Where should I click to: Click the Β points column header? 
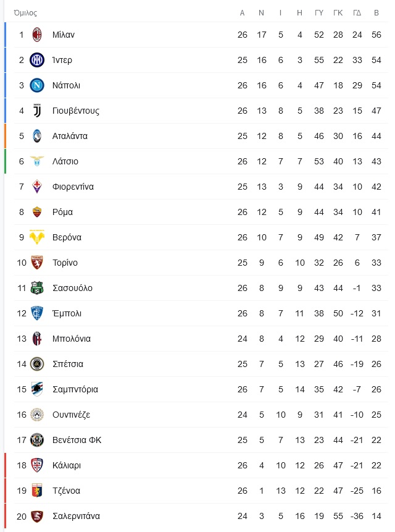point(376,13)
